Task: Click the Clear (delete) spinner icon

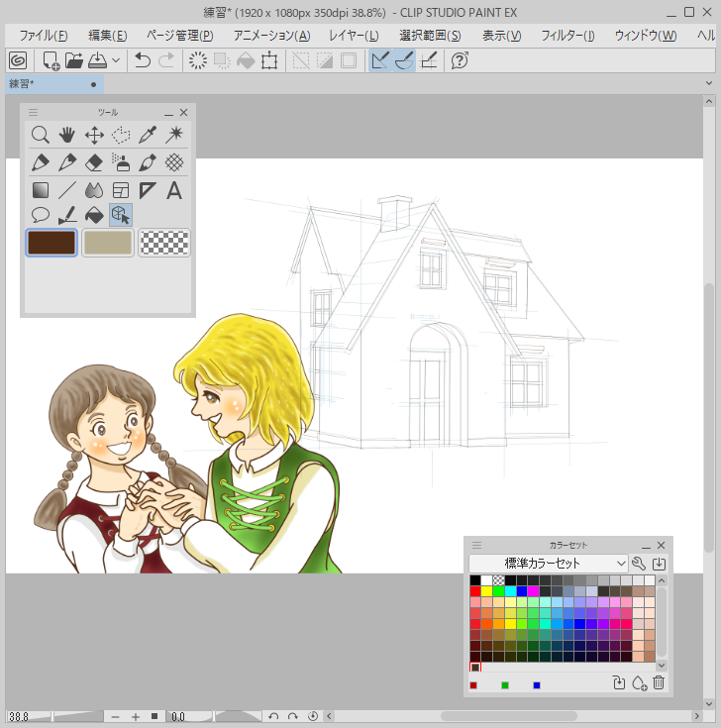Action: click(x=198, y=60)
